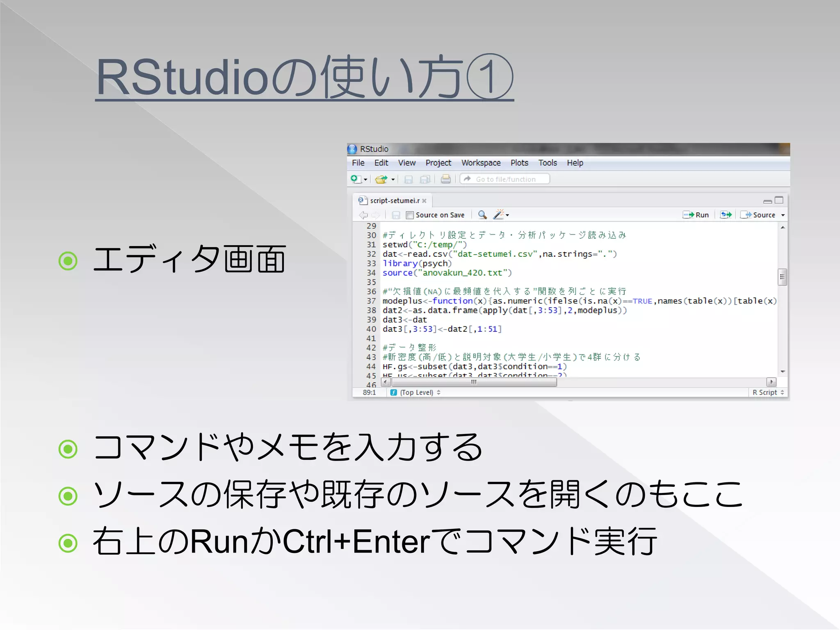
Task: Click the horizontal scrollbar left arrow
Action: pyautogui.click(x=386, y=382)
